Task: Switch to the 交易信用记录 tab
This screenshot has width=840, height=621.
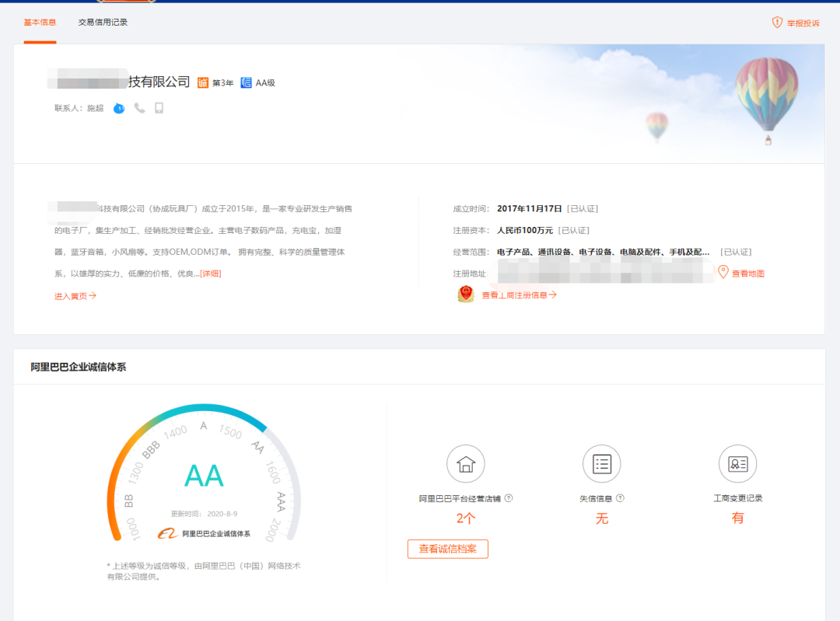Action: (x=103, y=23)
